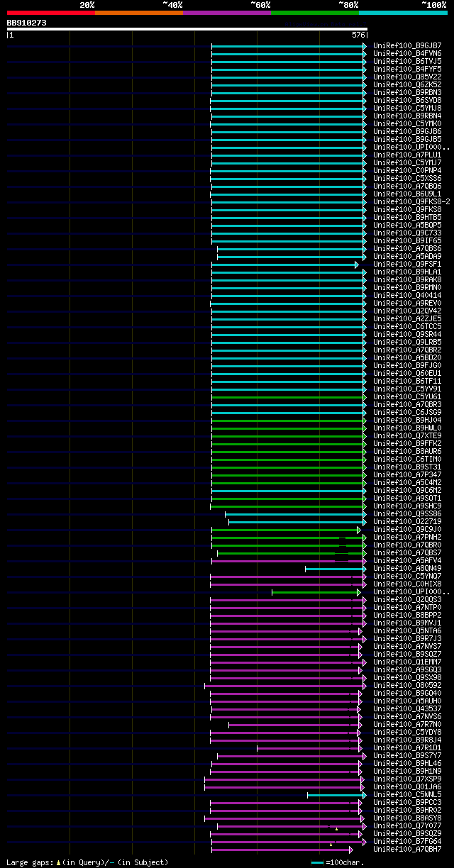Click the UniRef100_C5YV91 hit label
This screenshot has height=868, width=454.
pyautogui.click(x=407, y=389)
